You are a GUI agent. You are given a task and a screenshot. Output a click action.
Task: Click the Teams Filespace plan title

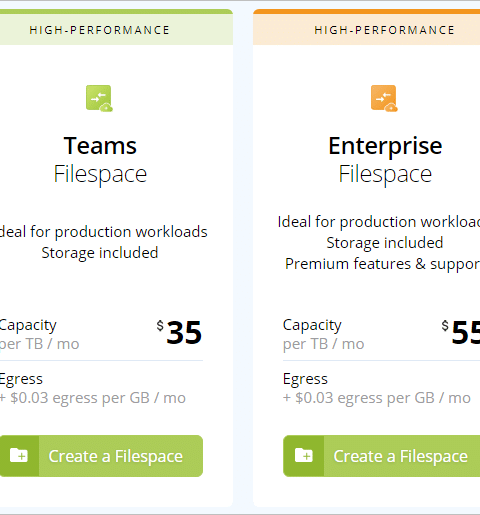100,160
